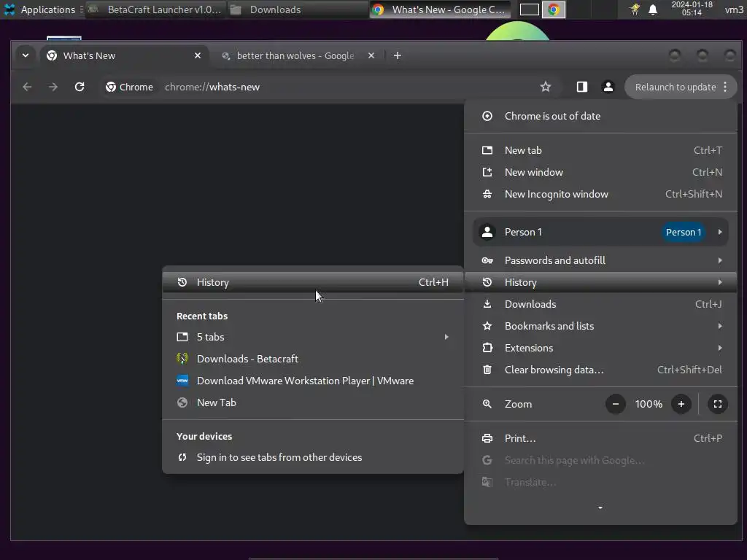
Task: Add a new tab with plus button
Action: 398,55
